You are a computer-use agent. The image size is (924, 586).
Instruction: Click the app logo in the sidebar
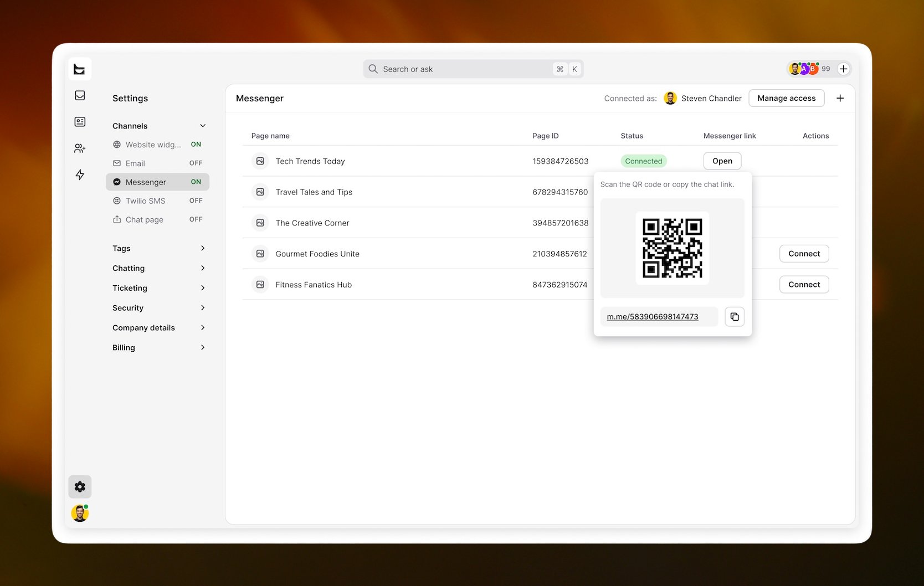point(80,69)
